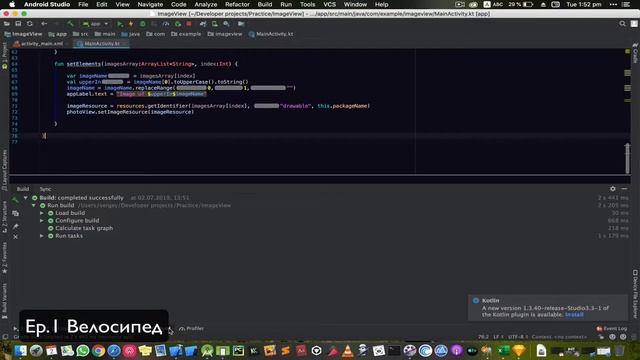Click the Debug app bug icon

coord(142,24)
